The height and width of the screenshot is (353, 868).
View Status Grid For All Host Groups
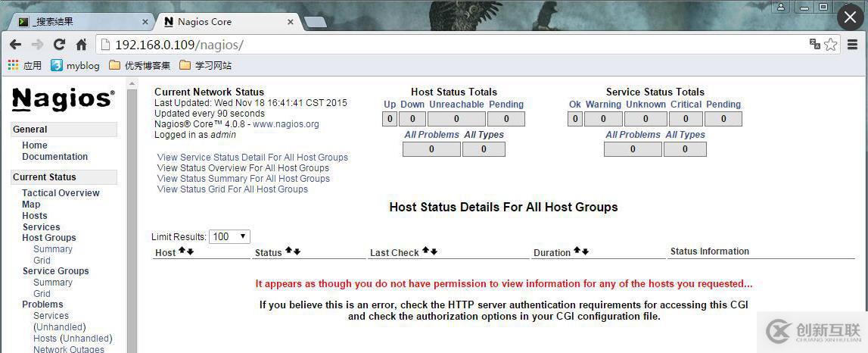tap(232, 189)
